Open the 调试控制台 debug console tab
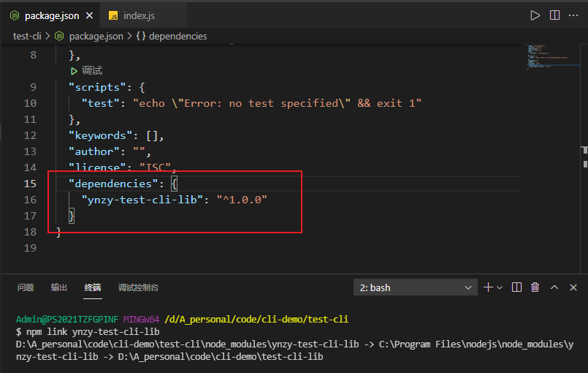 [x=138, y=287]
